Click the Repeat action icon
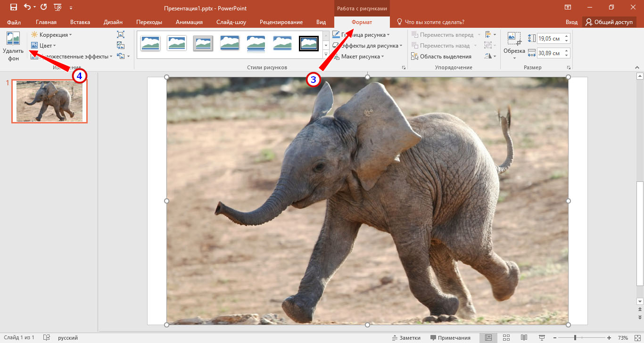Viewport: 644px width, 343px height. coord(44,7)
